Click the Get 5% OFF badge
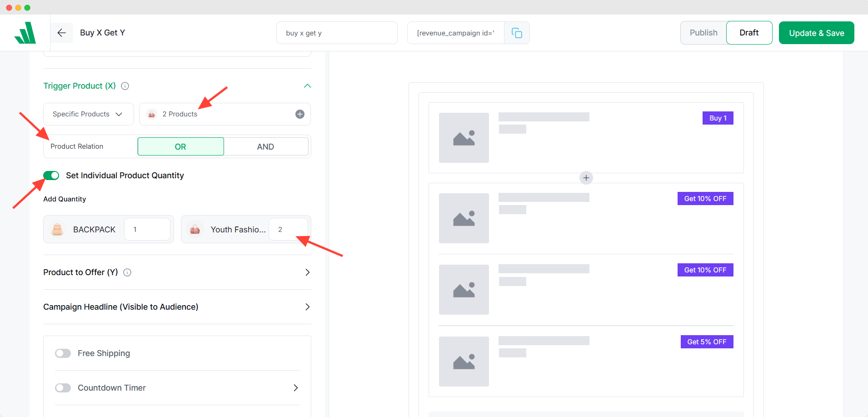The width and height of the screenshot is (868, 417). pos(707,342)
